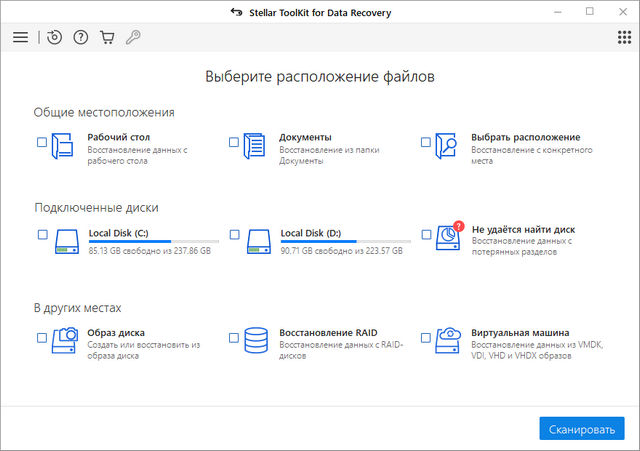Check the Документы checkbox

tap(234, 142)
